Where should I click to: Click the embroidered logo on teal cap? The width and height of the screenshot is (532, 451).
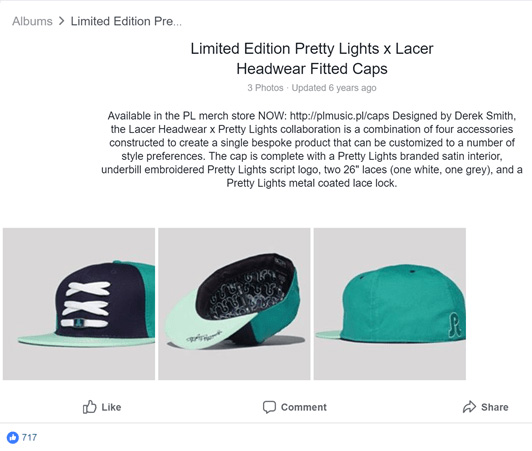pos(455,325)
